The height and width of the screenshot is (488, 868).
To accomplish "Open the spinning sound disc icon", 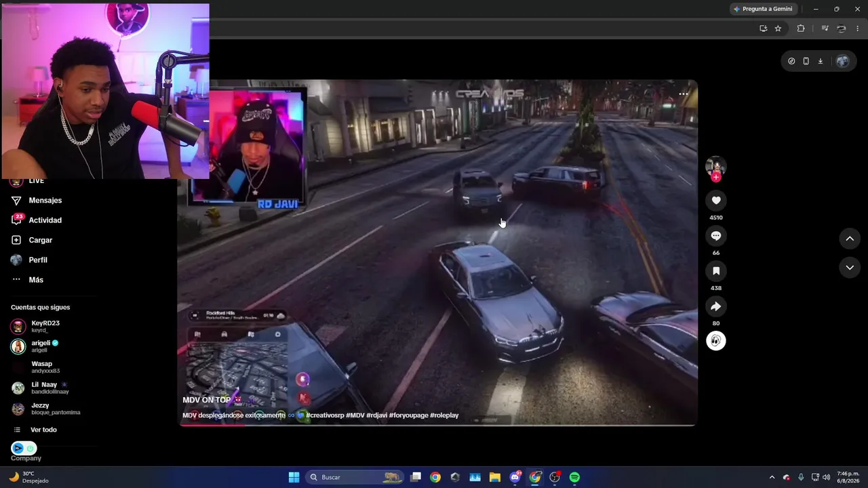I will pyautogui.click(x=715, y=340).
